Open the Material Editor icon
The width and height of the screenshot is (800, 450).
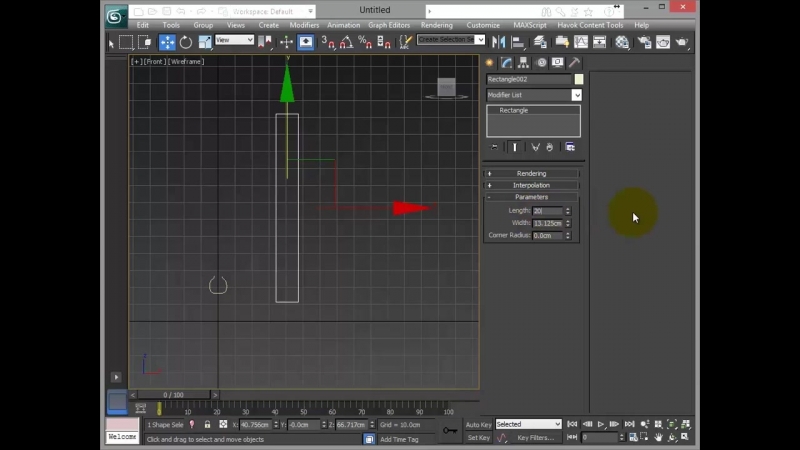point(621,42)
